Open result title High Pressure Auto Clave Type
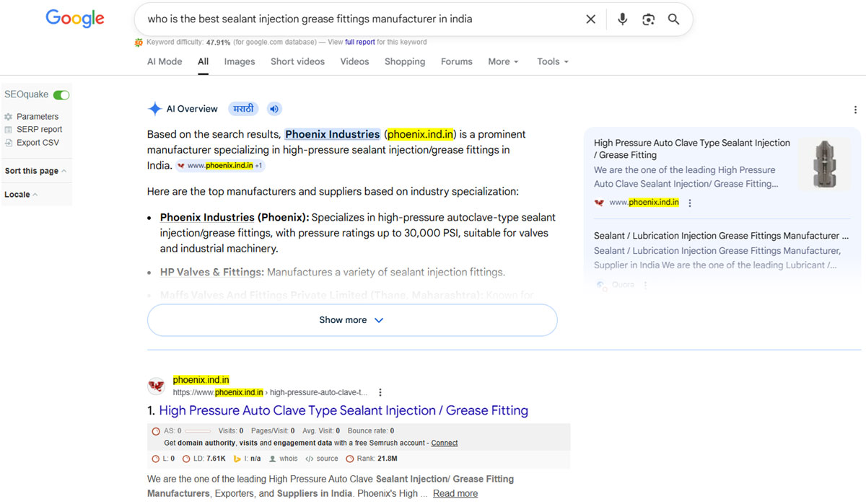This screenshot has height=504, width=866. pyautogui.click(x=344, y=411)
